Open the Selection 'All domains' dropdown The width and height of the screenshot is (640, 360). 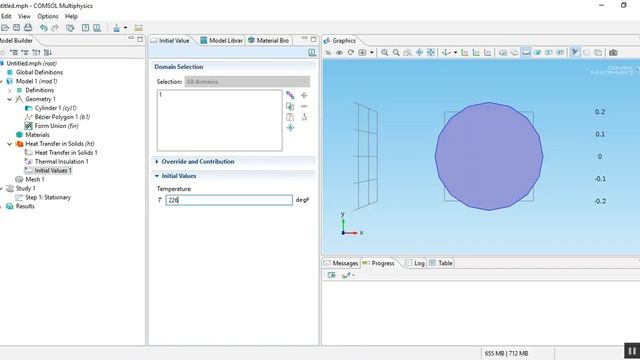247,82
